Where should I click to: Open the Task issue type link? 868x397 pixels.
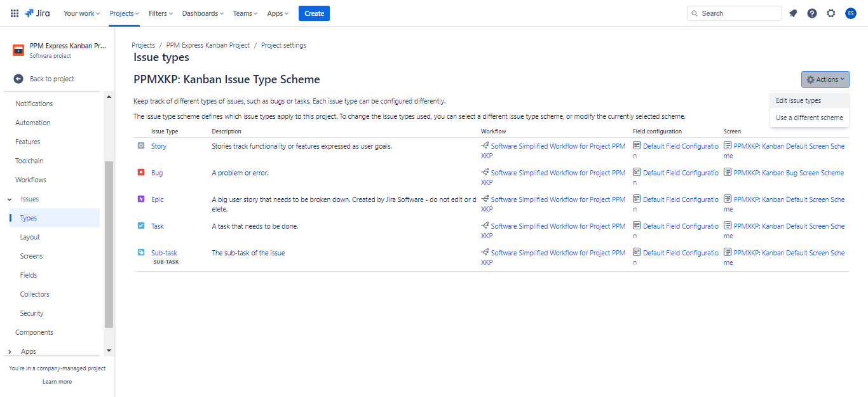[x=158, y=226]
